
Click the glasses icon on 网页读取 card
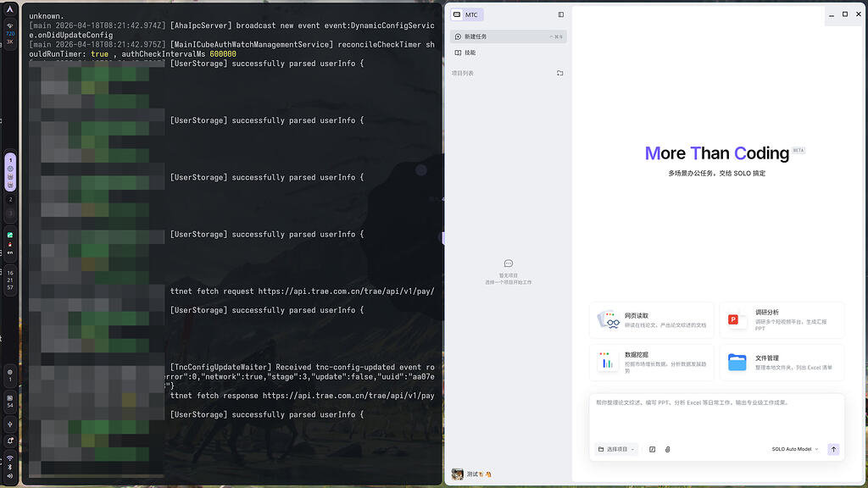click(609, 320)
